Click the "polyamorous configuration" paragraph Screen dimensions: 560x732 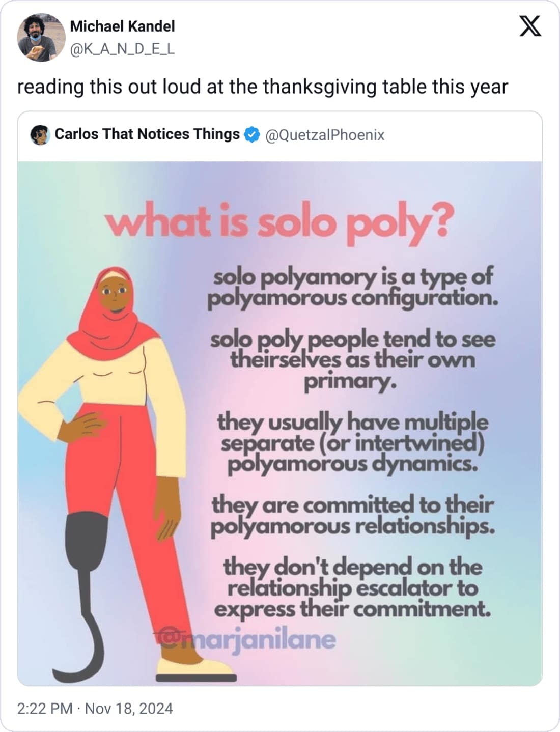(352, 288)
